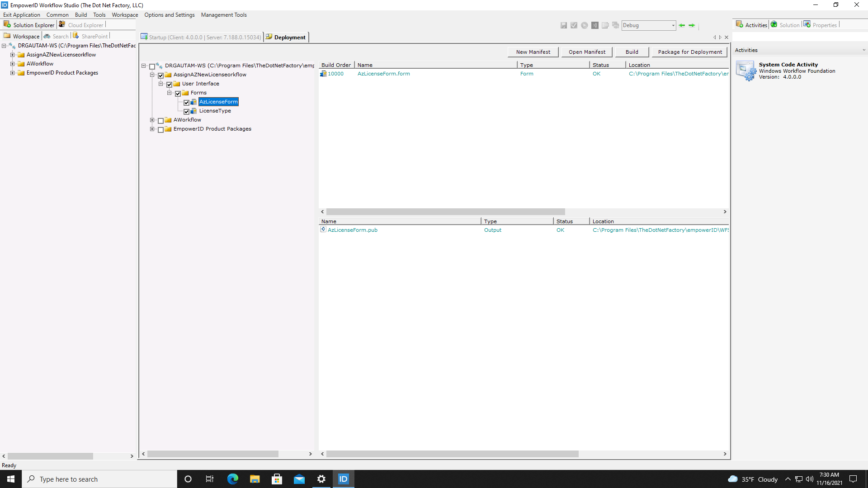The height and width of the screenshot is (488, 868).
Task: Expand the AWorkflow tree node
Action: pos(152,120)
